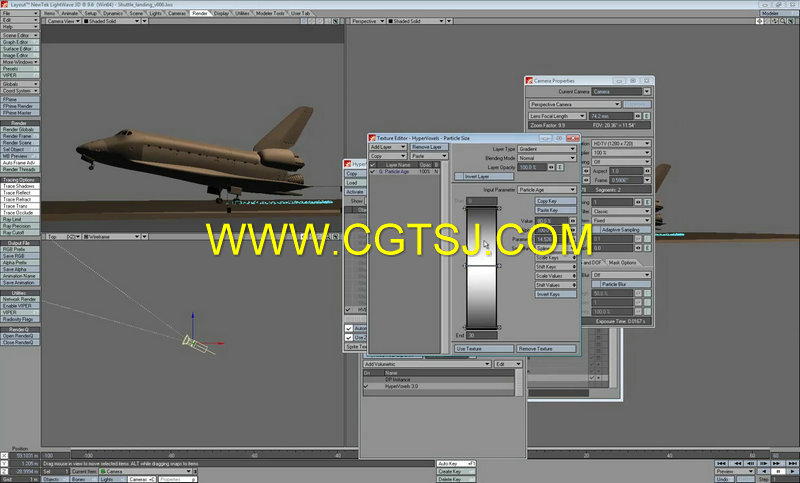Click the Current Item Camera selector in bottom bar
The height and width of the screenshot is (483, 800).
pos(146,472)
